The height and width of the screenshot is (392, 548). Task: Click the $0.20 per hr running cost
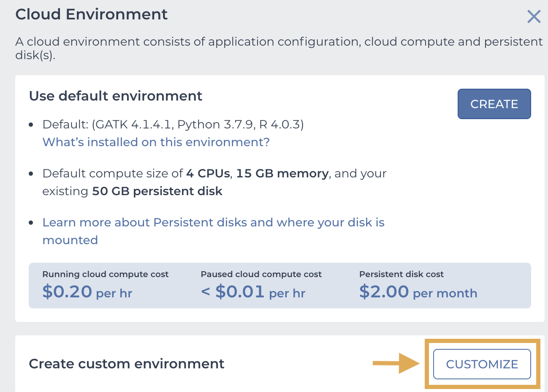[x=87, y=291]
